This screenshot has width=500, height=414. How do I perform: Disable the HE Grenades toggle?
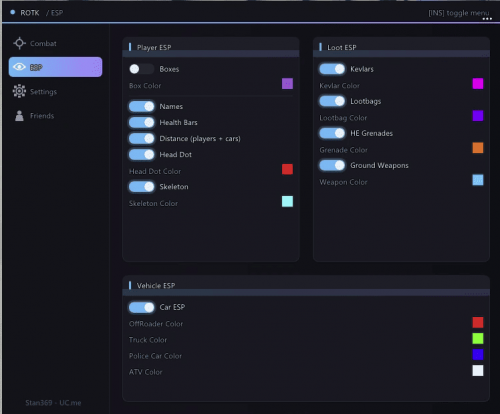click(x=332, y=133)
